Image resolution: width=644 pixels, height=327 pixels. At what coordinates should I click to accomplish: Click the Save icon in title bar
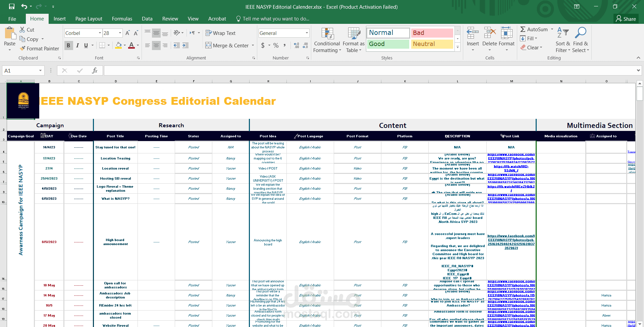12,6
